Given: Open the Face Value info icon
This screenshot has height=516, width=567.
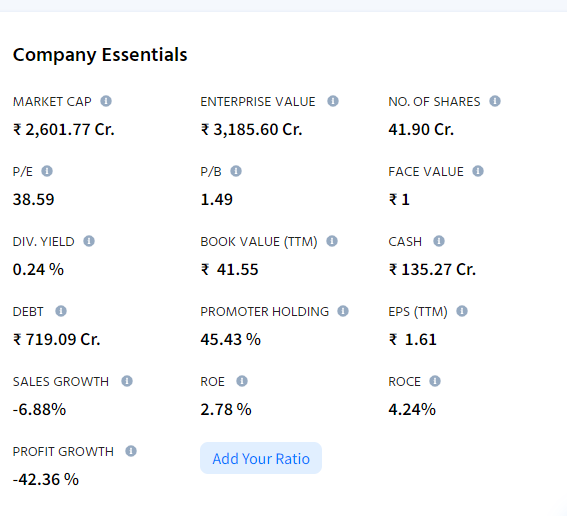Looking at the screenshot, I should pyautogui.click(x=478, y=171).
